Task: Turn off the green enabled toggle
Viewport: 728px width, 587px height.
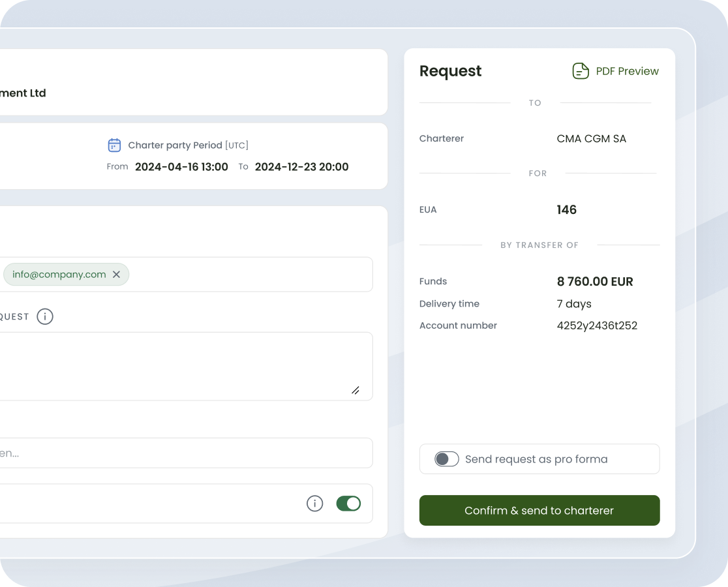Action: click(x=348, y=504)
